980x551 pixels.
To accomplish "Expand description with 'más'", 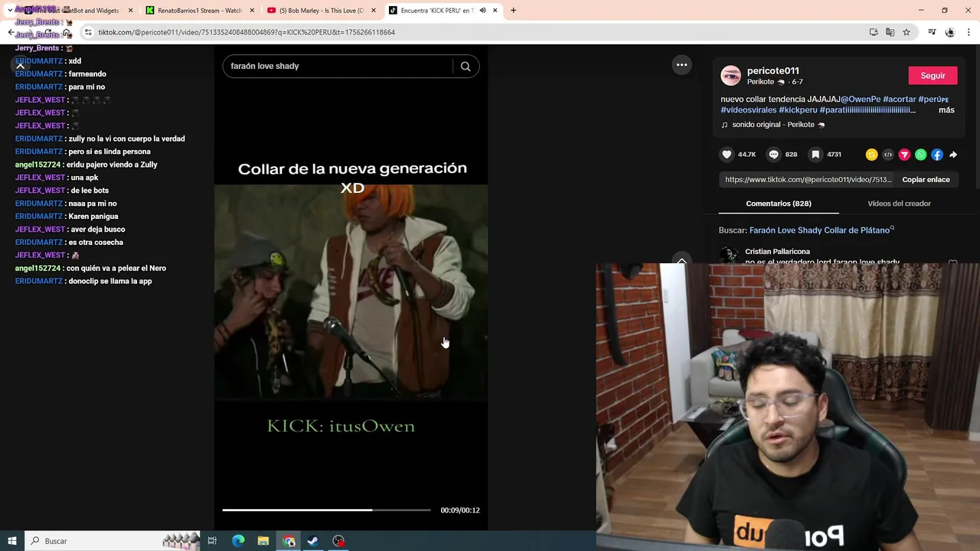I will click(x=946, y=110).
